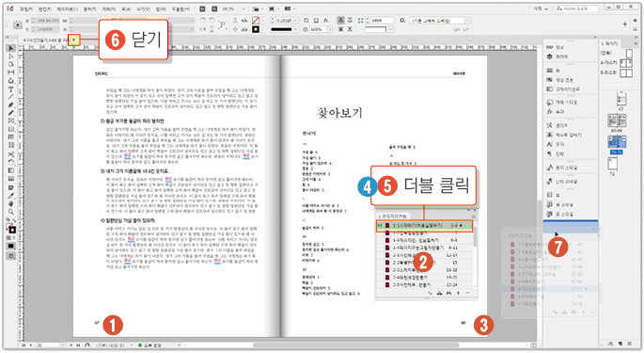Enable the highlighted No Text Wrap button
Image resolution: width=644 pixels, height=353 pixels.
click(341, 20)
